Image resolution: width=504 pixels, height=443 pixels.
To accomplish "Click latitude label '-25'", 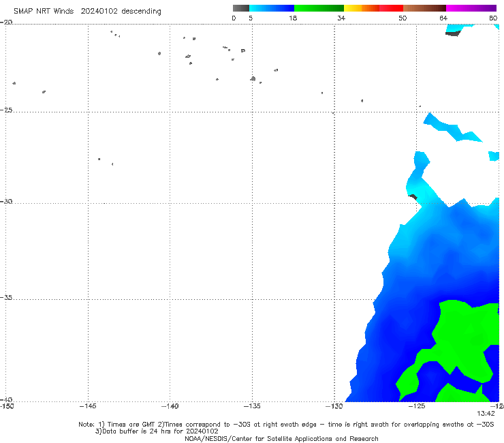I will [x=6, y=110].
